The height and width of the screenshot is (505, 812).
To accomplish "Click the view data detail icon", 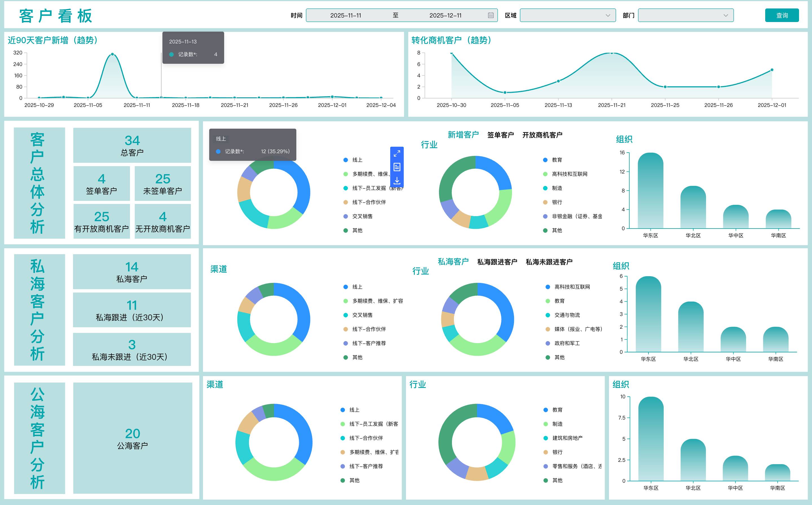I will point(397,167).
